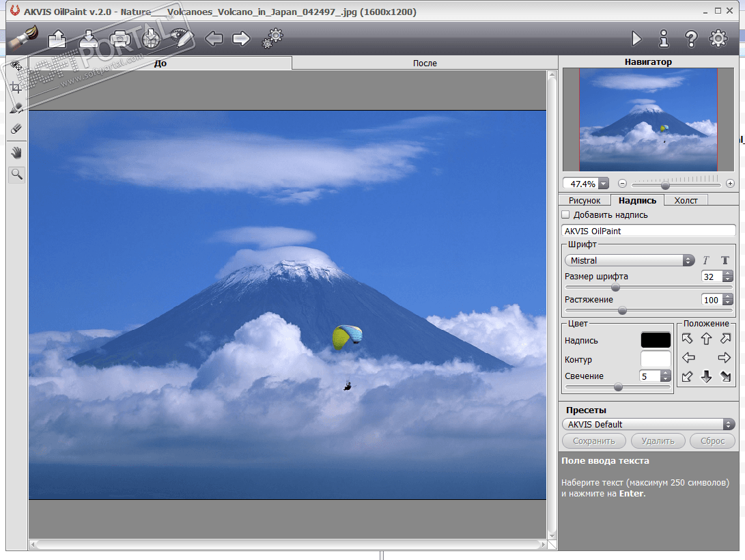Toggle the italic font style button
The width and height of the screenshot is (745, 560).
click(x=706, y=260)
